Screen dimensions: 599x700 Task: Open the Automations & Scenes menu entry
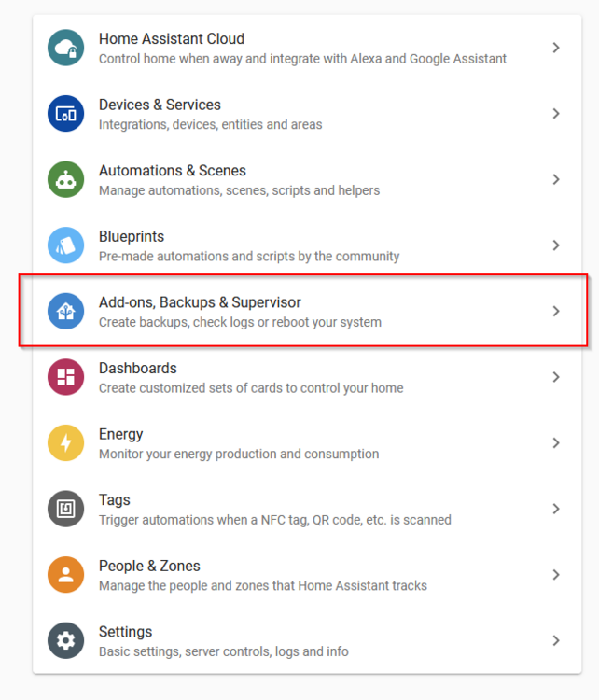(173, 171)
